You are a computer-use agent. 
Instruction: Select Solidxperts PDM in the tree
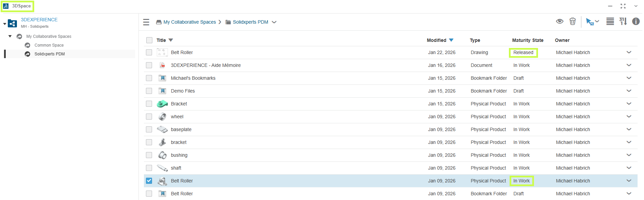point(49,54)
